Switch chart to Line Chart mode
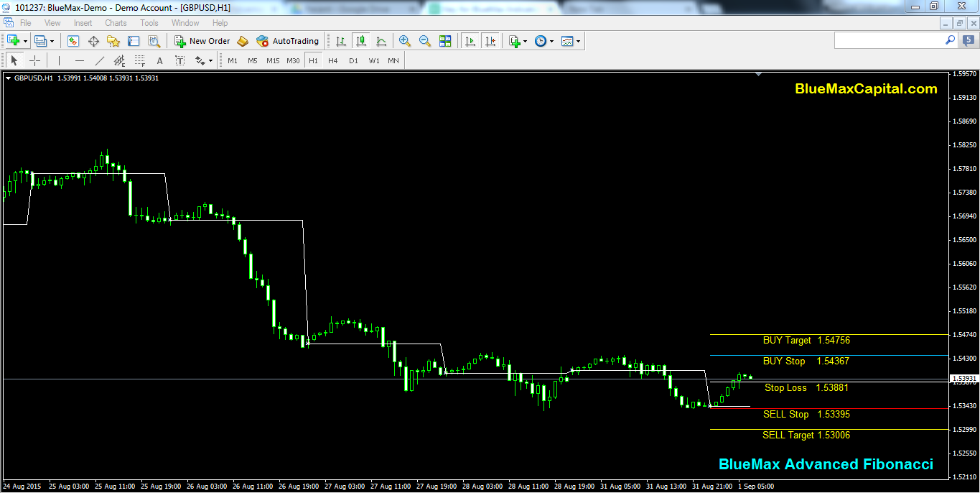Image resolution: width=980 pixels, height=493 pixels. point(381,41)
